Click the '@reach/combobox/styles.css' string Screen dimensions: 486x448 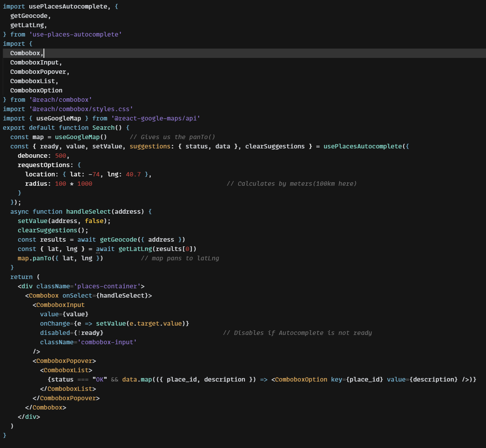click(x=81, y=109)
